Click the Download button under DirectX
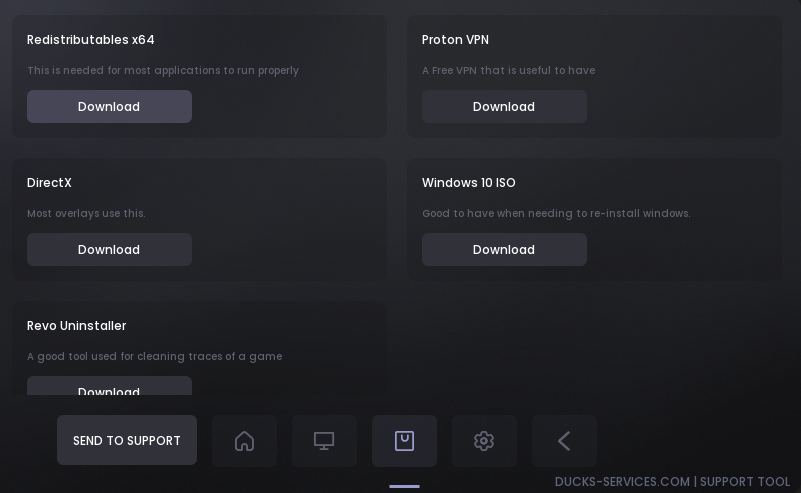Image resolution: width=801 pixels, height=493 pixels. (109, 250)
